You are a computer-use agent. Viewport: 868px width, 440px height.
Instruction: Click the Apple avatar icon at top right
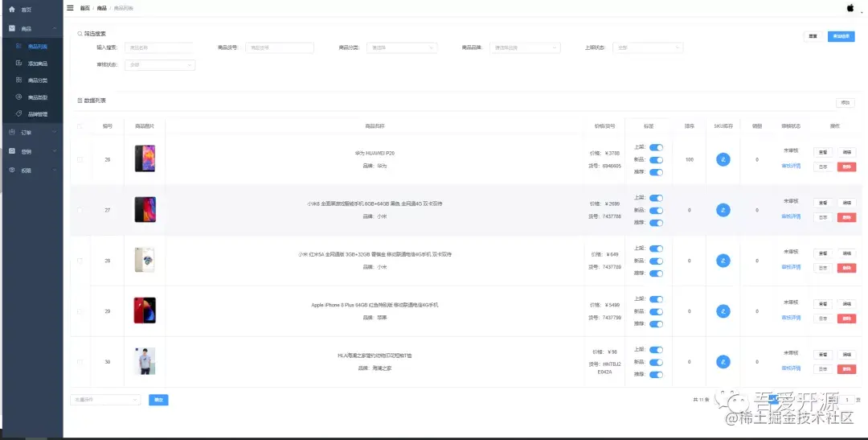[x=850, y=8]
